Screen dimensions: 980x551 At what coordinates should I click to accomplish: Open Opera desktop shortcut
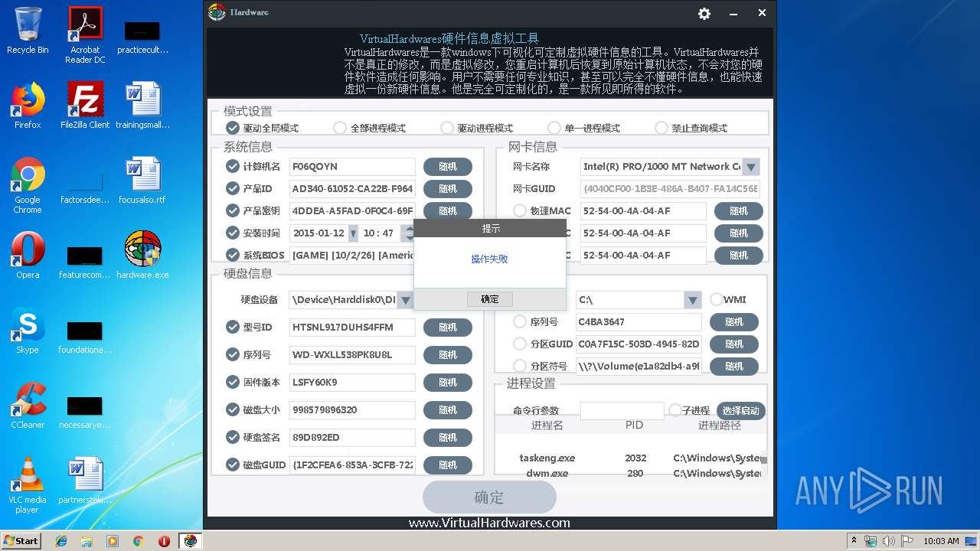(x=28, y=256)
